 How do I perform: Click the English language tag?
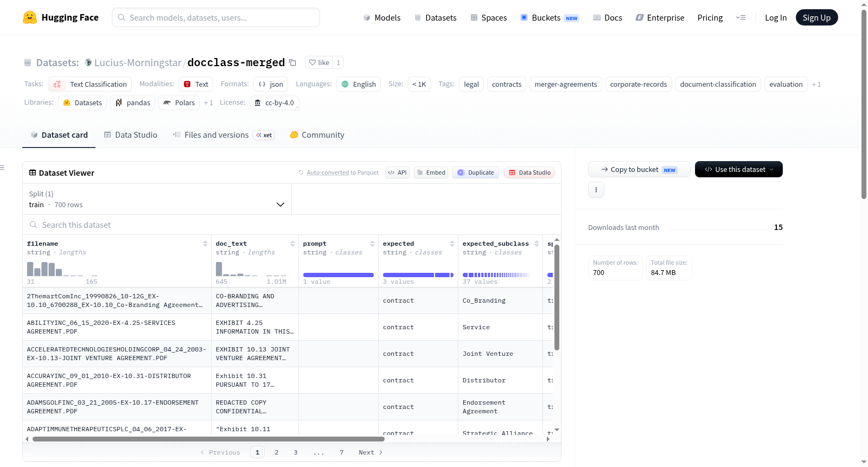359,84
